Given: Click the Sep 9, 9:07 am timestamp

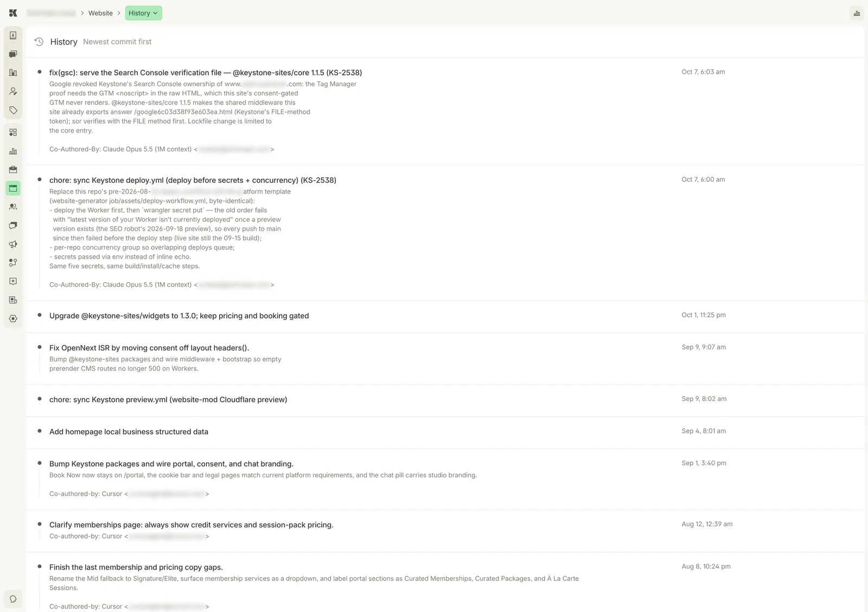Looking at the screenshot, I should click(704, 347).
